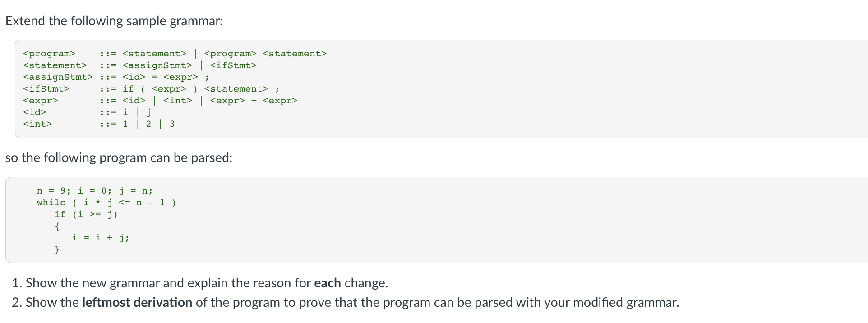
Task: Click the bold word "each" in item 1
Action: coord(327,283)
